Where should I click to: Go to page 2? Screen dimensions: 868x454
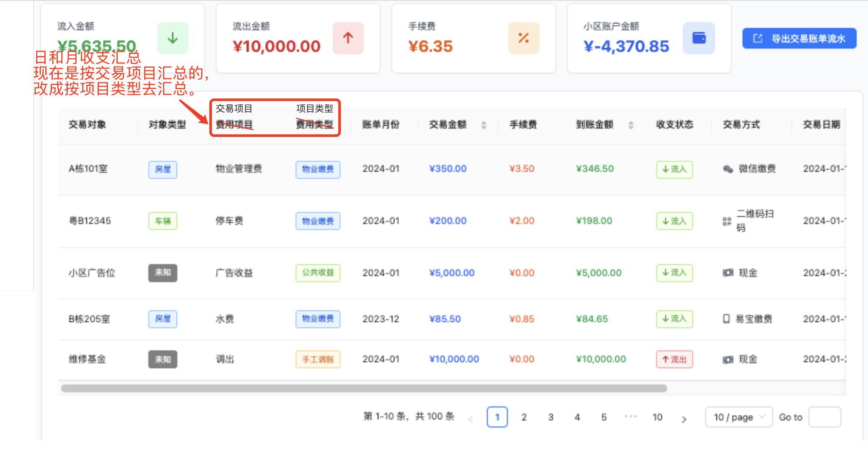(524, 417)
